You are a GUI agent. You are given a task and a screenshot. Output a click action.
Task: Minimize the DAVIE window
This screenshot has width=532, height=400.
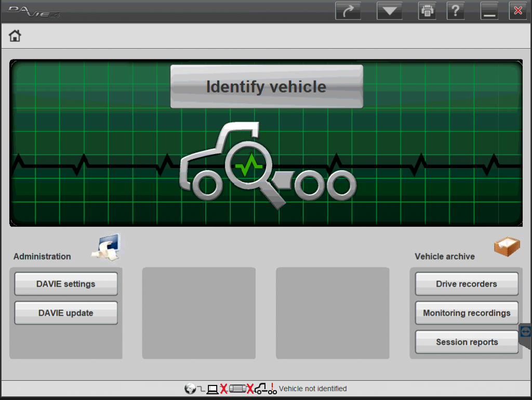coord(489,10)
